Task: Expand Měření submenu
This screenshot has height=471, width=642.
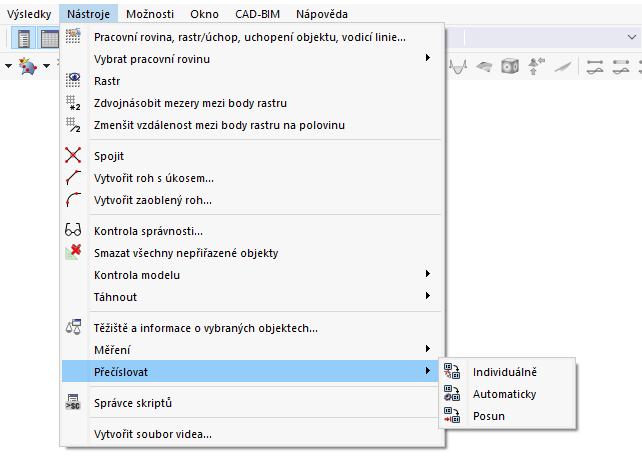Action: (x=252, y=350)
